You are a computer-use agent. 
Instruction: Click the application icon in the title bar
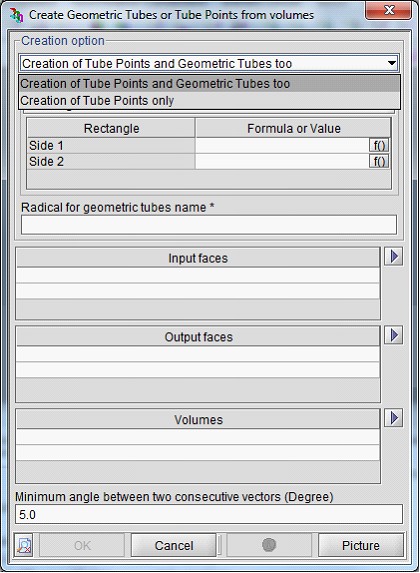[16, 15]
